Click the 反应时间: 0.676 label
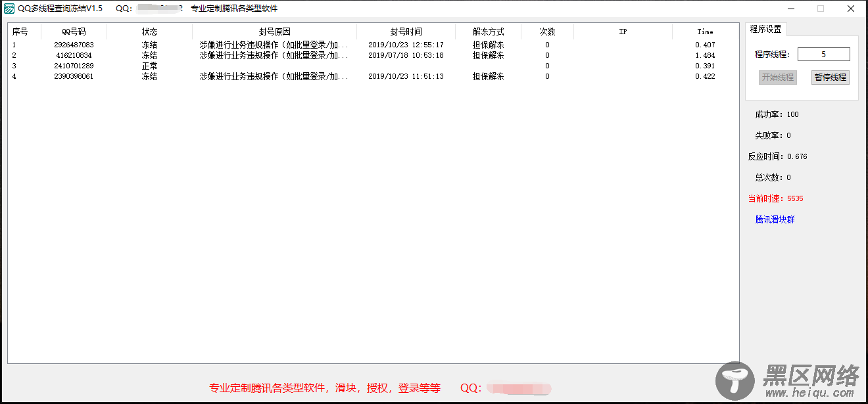The image size is (868, 404). tap(777, 156)
